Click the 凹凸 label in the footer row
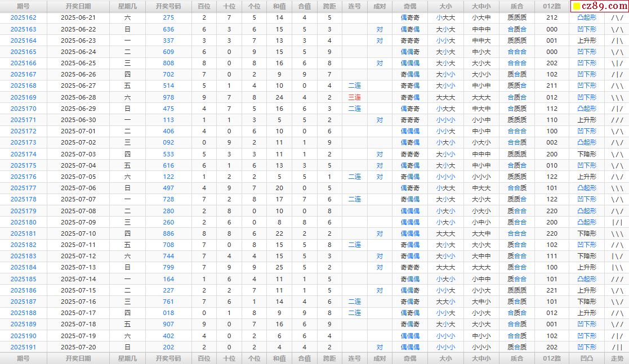Screen dimensions: 629x364 point(586,359)
